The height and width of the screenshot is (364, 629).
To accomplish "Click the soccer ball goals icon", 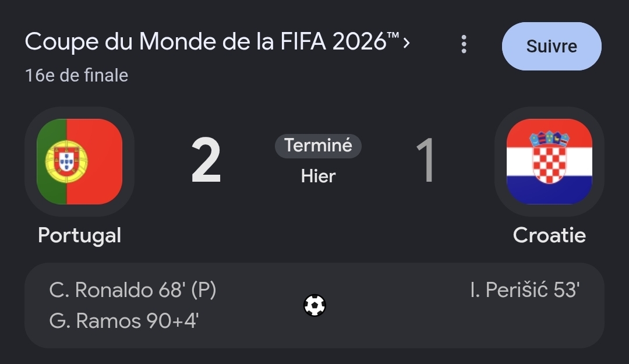I will tap(314, 305).
